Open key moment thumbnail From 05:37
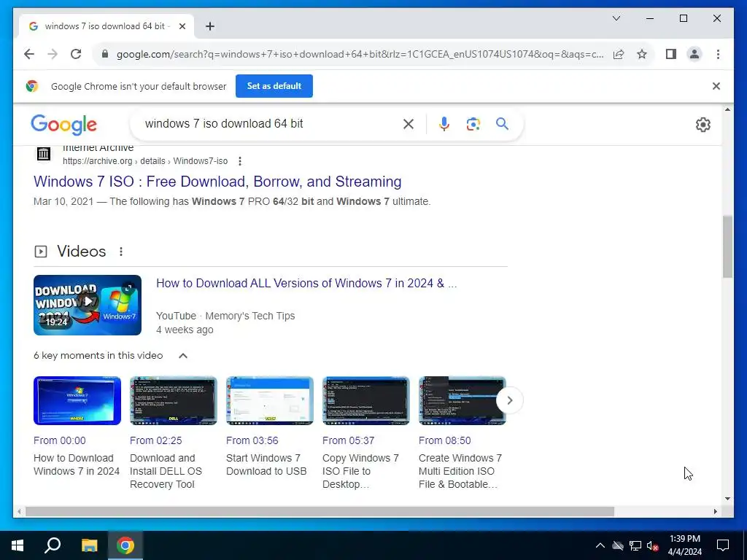Screen dimensions: 747x560 [366, 400]
